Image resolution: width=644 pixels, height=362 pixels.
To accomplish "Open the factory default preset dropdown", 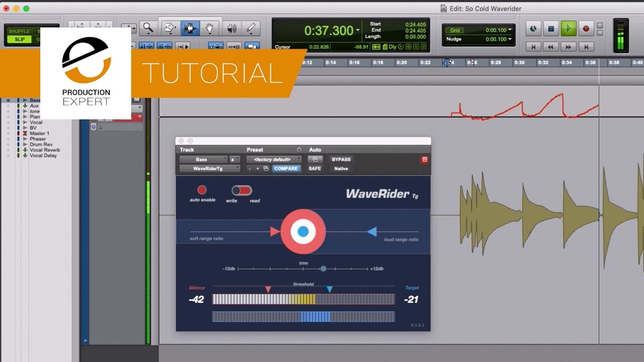I will coord(274,159).
